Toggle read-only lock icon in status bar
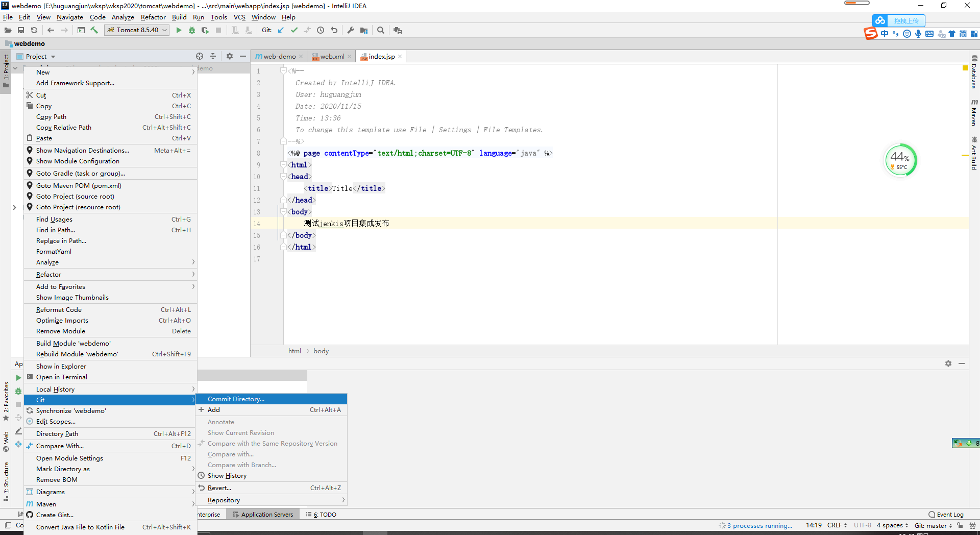The width and height of the screenshot is (980, 535). 960,525
